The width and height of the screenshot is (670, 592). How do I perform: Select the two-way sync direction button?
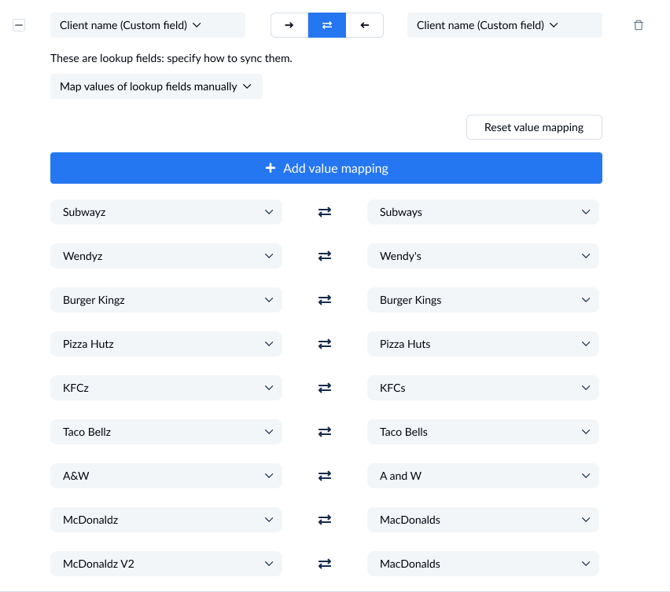[x=327, y=25]
